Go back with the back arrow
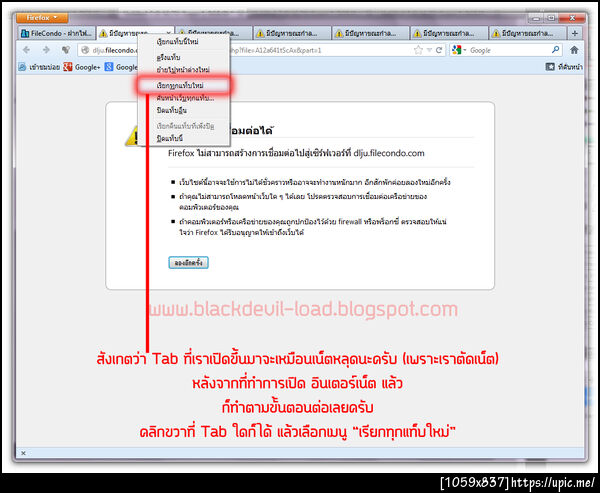600x493 pixels. (x=26, y=50)
